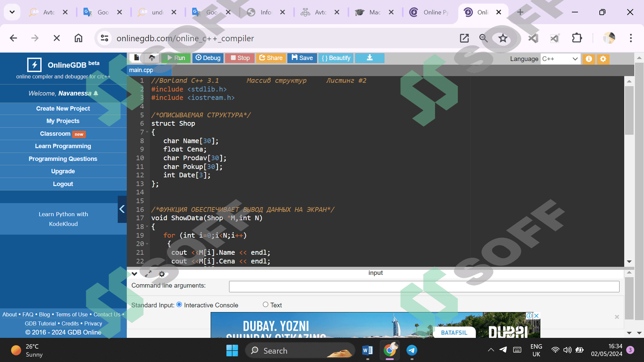Close the Dubai advertisement with X
644x362 pixels.
(x=537, y=316)
